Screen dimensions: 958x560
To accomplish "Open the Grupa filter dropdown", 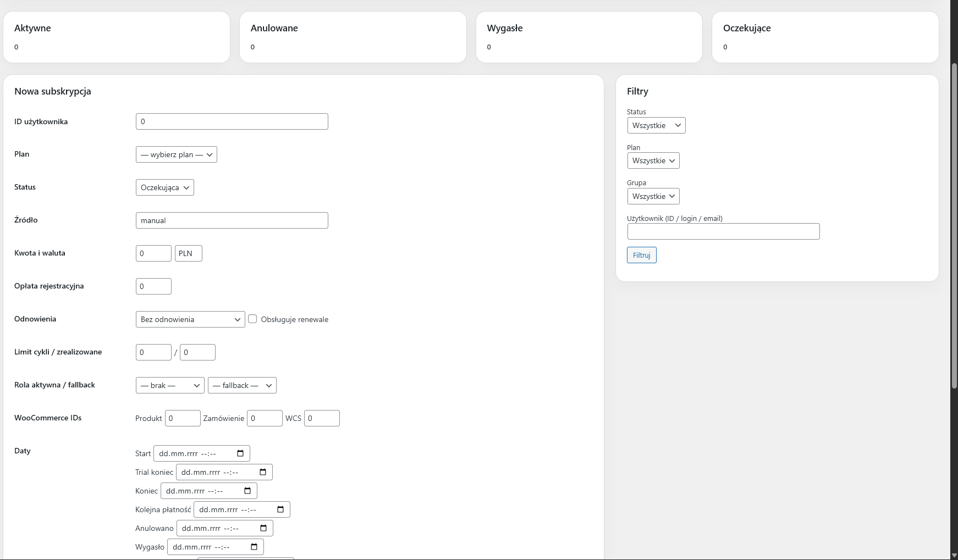I will [x=653, y=196].
